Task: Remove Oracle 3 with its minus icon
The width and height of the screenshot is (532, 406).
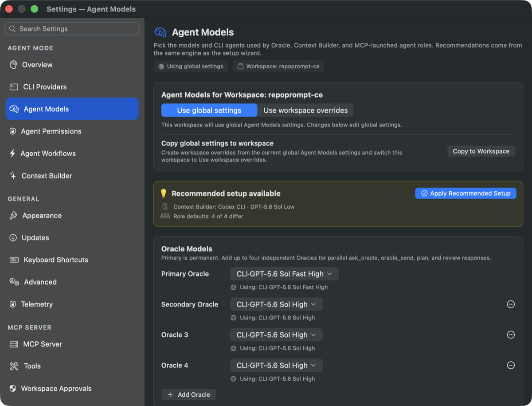Action: pos(511,335)
